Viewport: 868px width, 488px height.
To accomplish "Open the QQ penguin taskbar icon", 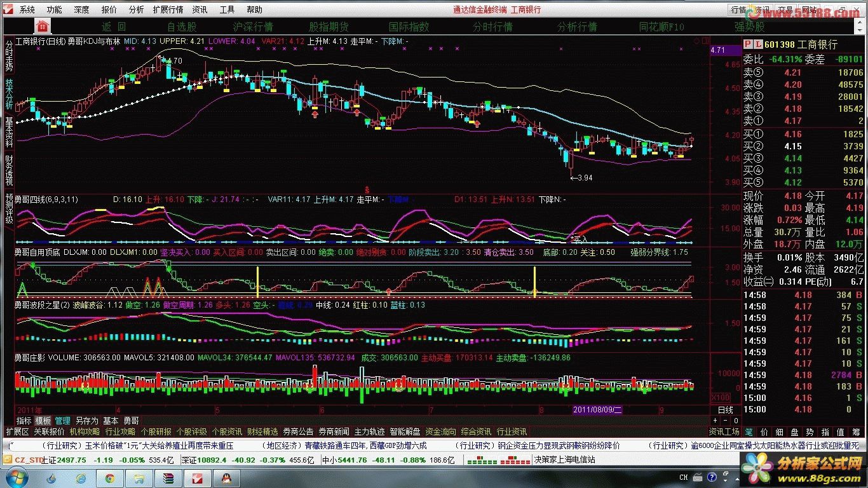I will point(227,478).
